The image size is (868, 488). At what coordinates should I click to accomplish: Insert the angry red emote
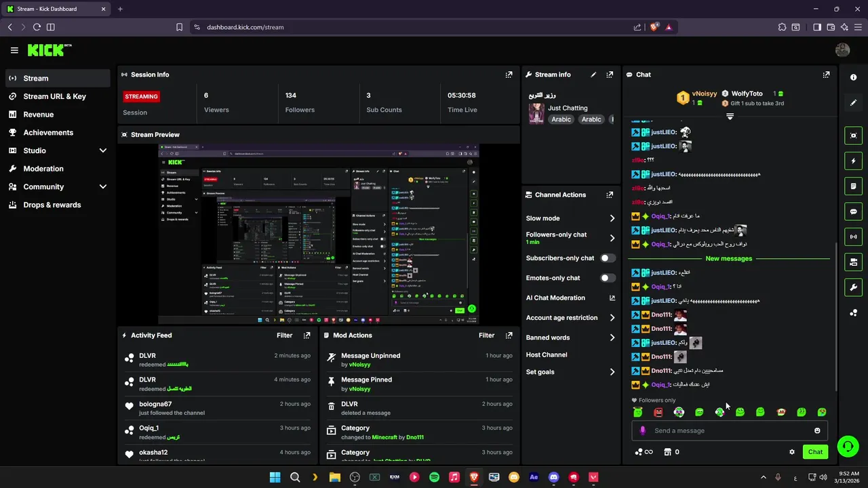click(658, 412)
